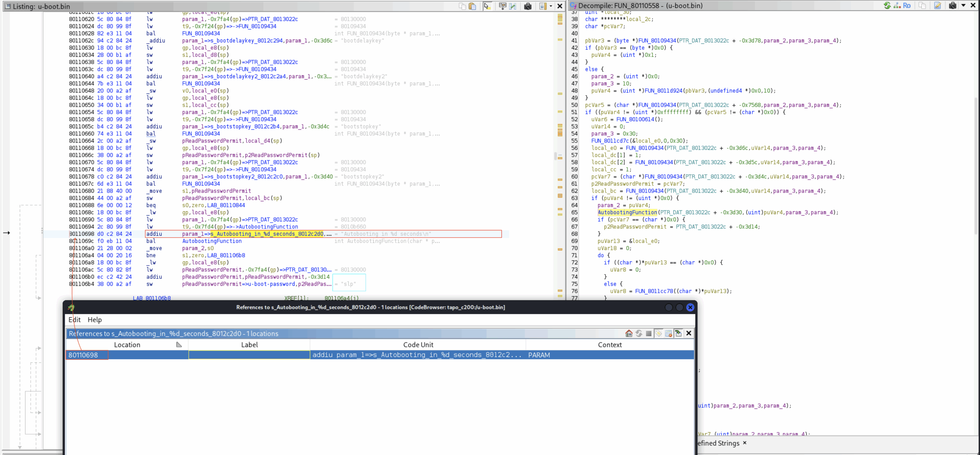This screenshot has height=455, width=980.
Task: Click highlighted AutobootingFunction in decompiler line 65
Action: click(627, 212)
